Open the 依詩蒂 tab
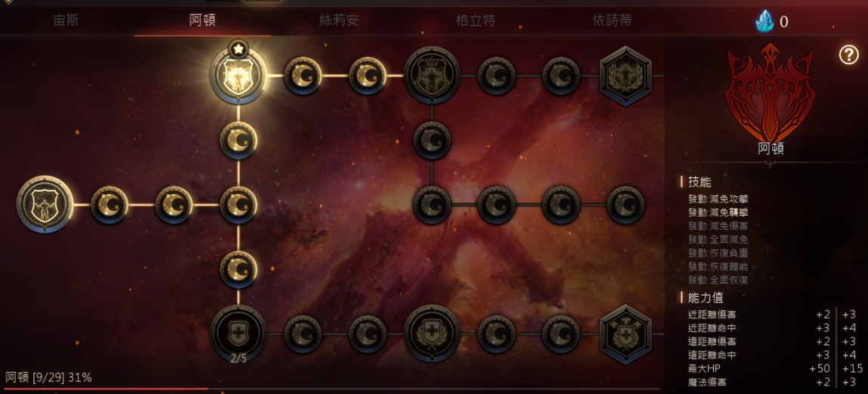Image resolution: width=868 pixels, height=394 pixels. click(x=612, y=21)
